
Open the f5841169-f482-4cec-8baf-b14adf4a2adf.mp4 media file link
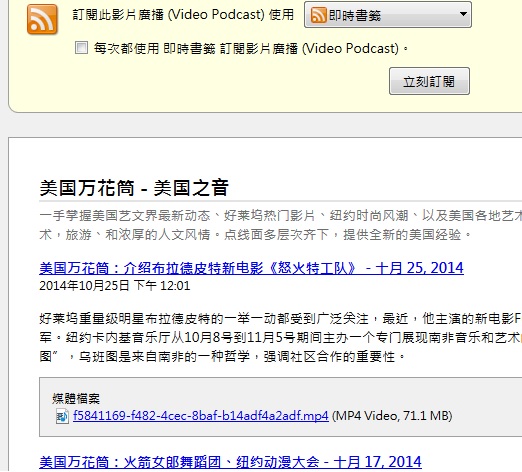click(201, 416)
